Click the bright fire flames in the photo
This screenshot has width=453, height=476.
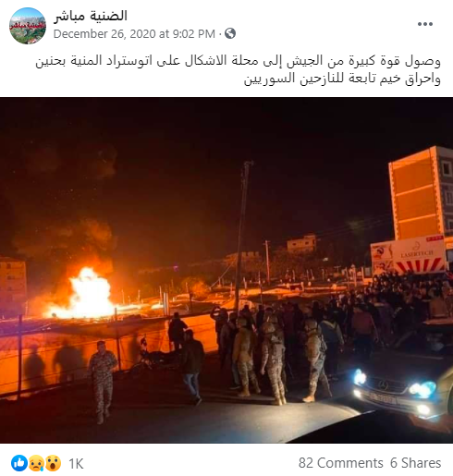click(90, 293)
